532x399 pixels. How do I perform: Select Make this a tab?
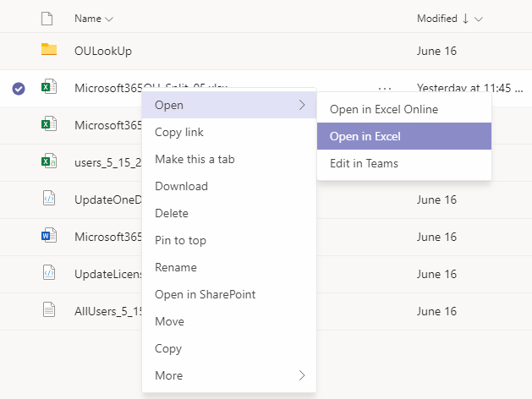[195, 159]
